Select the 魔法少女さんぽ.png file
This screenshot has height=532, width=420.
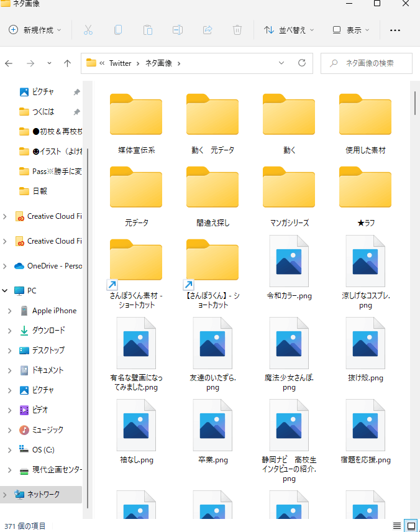tap(289, 354)
